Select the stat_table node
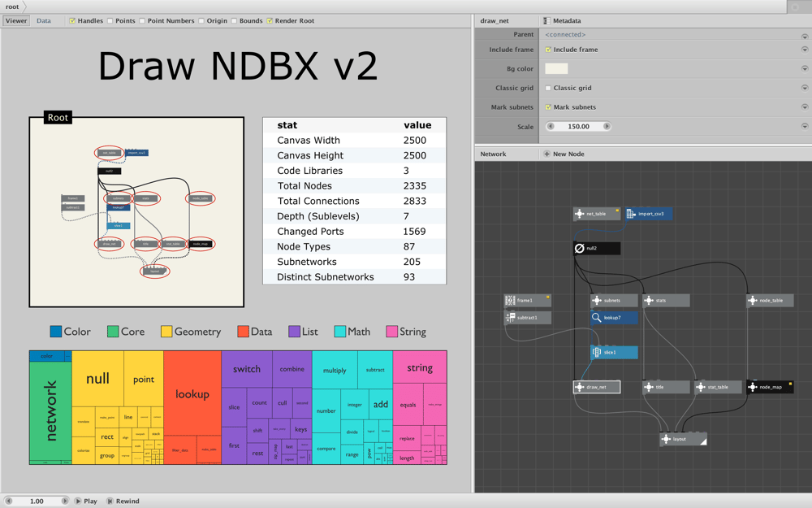Viewport: 812px width, 508px height. (x=718, y=387)
